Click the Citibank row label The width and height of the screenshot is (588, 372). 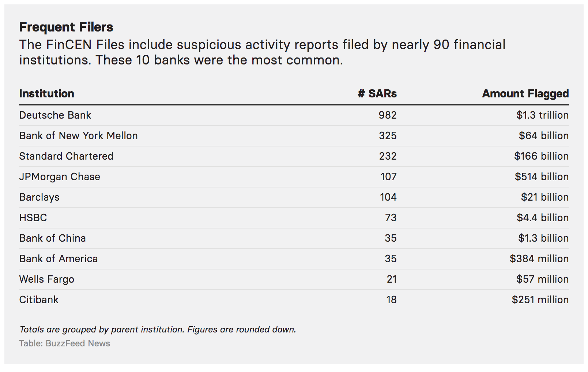[39, 300]
